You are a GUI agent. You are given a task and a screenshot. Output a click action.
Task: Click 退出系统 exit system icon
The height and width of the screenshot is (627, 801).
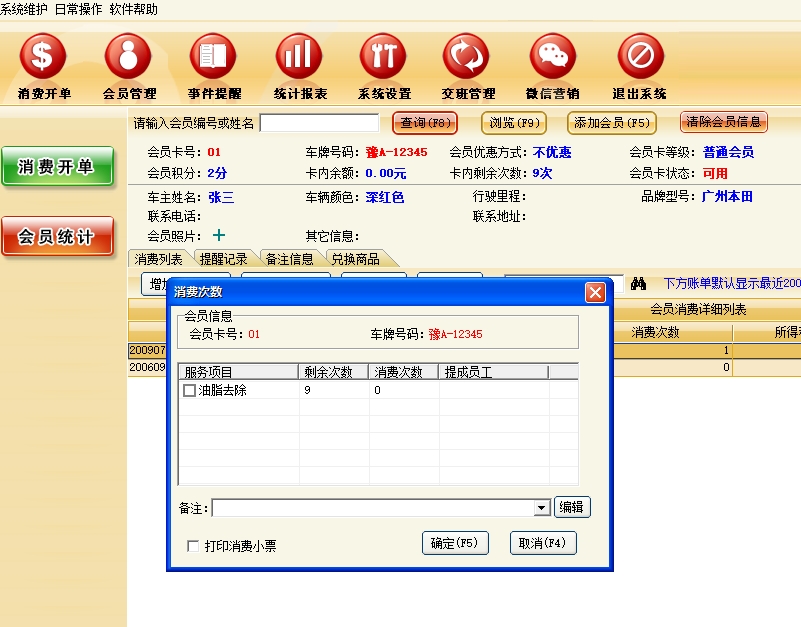640,56
